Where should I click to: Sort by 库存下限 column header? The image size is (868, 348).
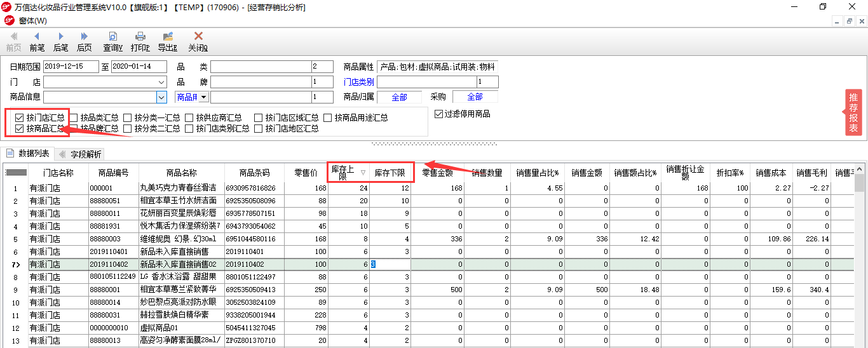[391, 173]
